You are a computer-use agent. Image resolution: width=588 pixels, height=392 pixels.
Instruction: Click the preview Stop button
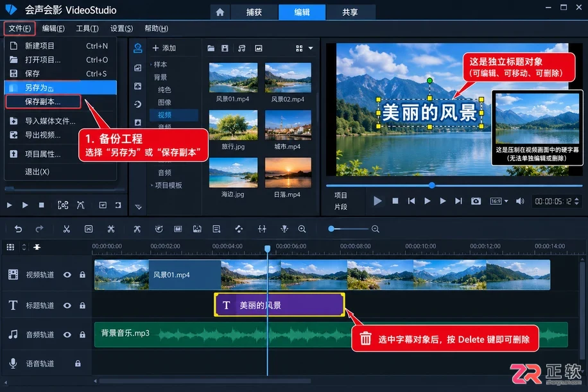[x=395, y=201]
